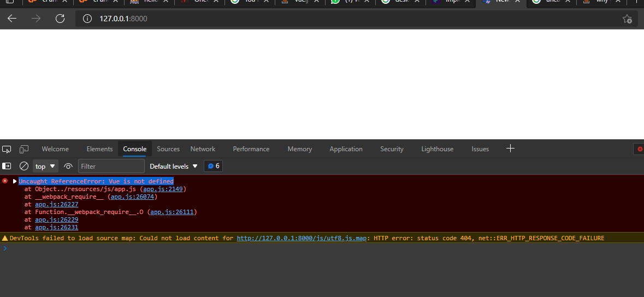Viewport: 644px width, 297px height.
Task: Open the app.js:26074 source link
Action: click(x=133, y=197)
